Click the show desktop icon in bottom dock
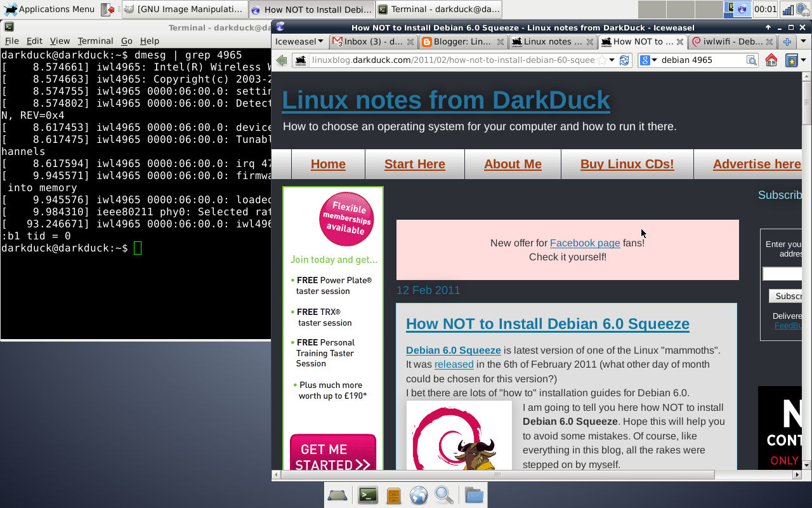 337,495
